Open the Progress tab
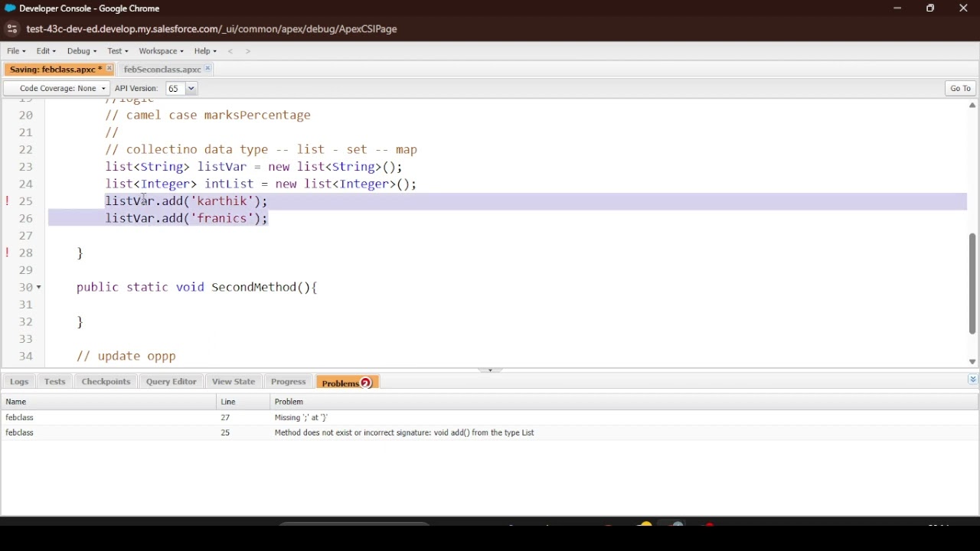Image resolution: width=980 pixels, height=551 pixels. pyautogui.click(x=288, y=382)
